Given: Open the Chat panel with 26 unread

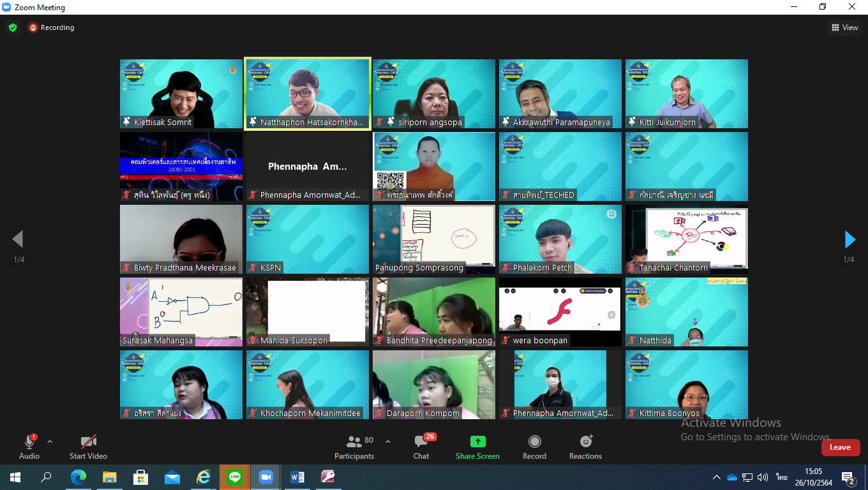Looking at the screenshot, I should (x=421, y=447).
